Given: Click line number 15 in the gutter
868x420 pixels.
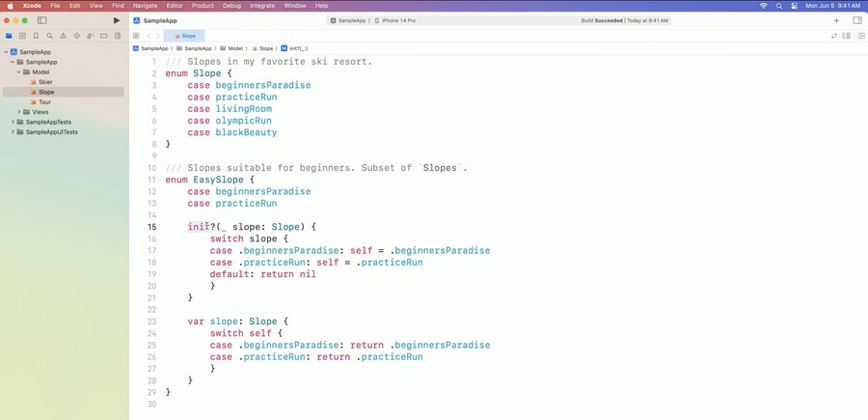Looking at the screenshot, I should 151,227.
